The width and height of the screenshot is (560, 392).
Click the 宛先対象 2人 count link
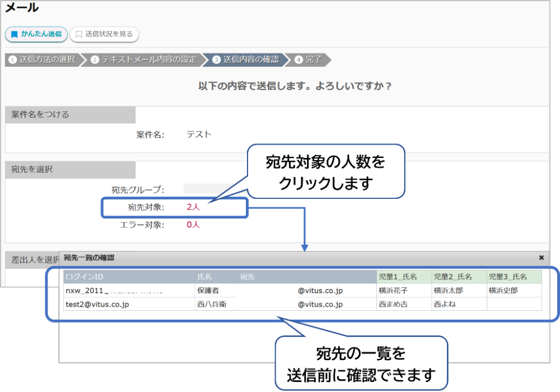tap(193, 207)
